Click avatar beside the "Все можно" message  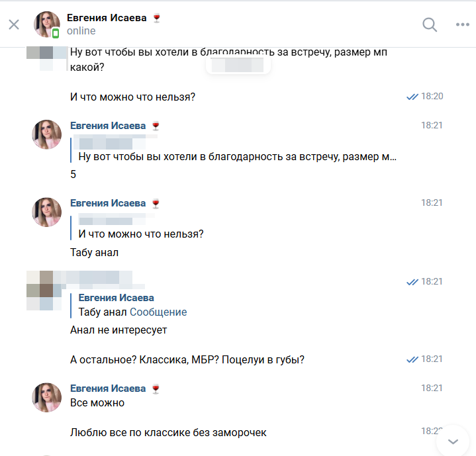tap(47, 397)
